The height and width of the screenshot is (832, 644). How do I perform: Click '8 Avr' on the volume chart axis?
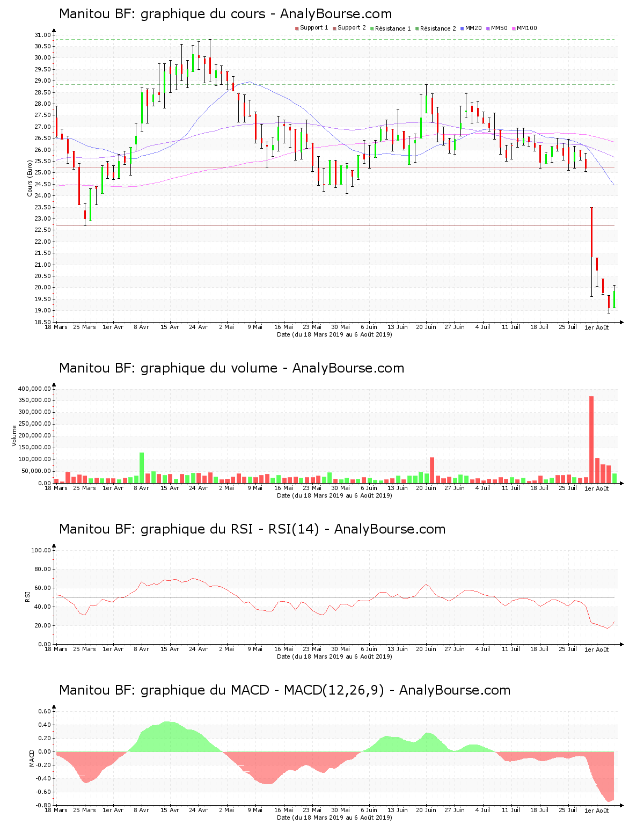coord(142,488)
